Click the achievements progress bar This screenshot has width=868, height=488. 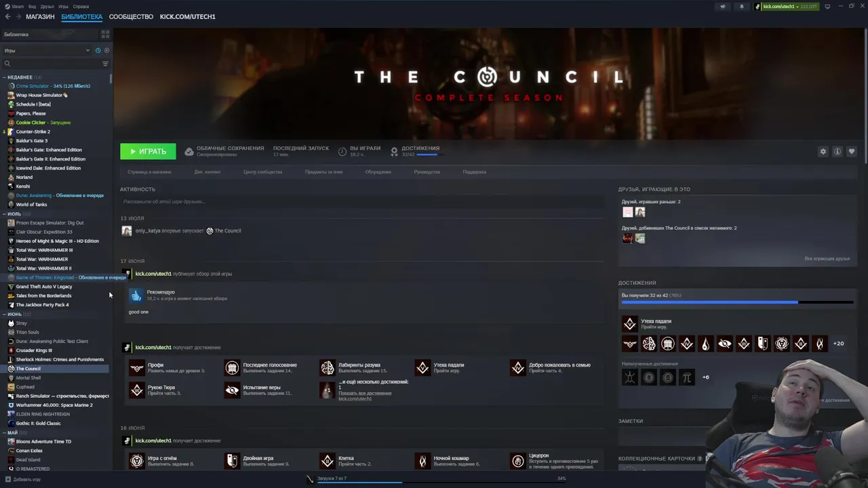click(736, 302)
